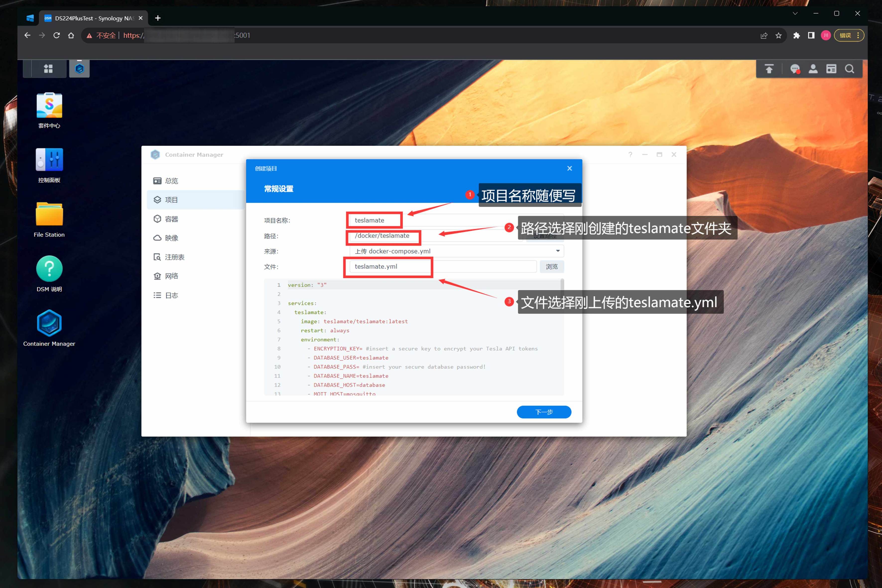
Task: Open the widgets panel icon
Action: pos(831,69)
